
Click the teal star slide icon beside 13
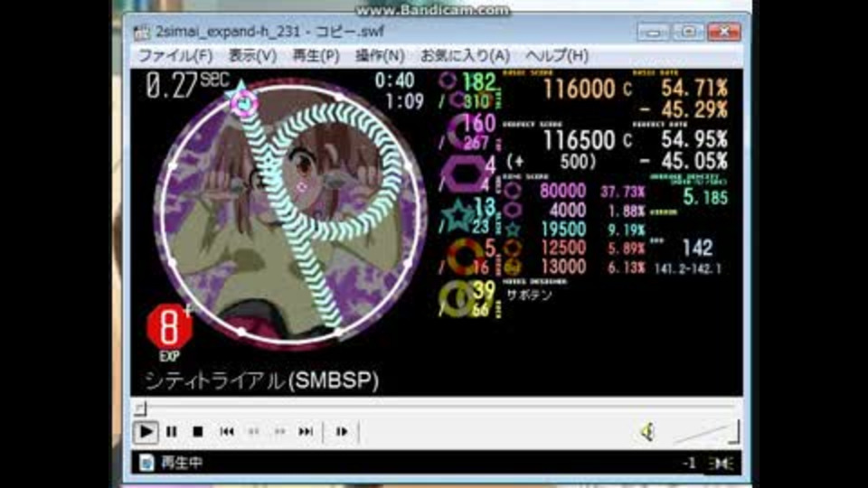tap(459, 216)
